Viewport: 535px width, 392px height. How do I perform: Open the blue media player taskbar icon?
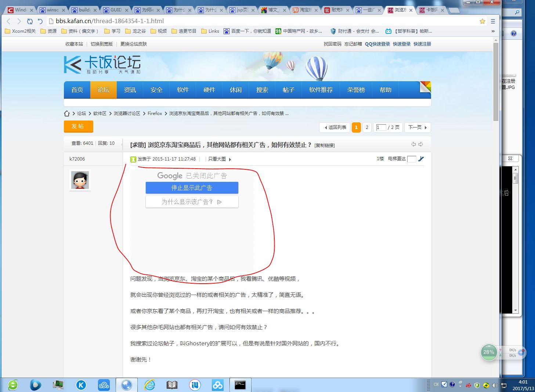coord(36,385)
